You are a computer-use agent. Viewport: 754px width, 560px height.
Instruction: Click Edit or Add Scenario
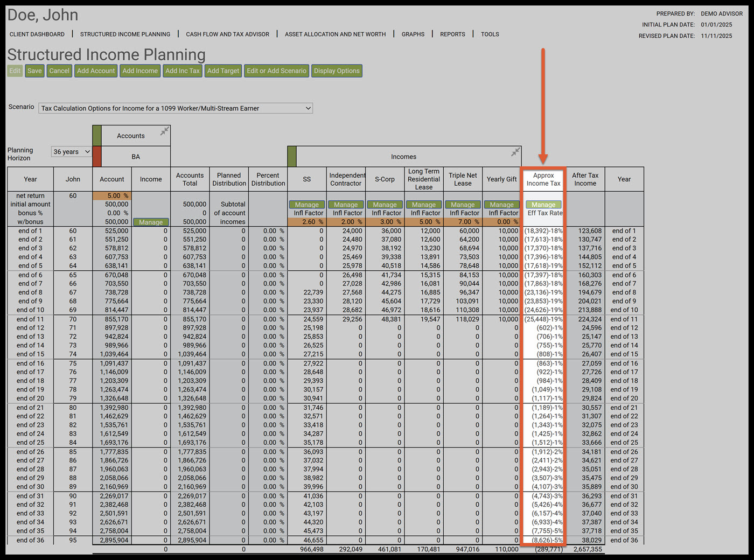click(x=276, y=71)
